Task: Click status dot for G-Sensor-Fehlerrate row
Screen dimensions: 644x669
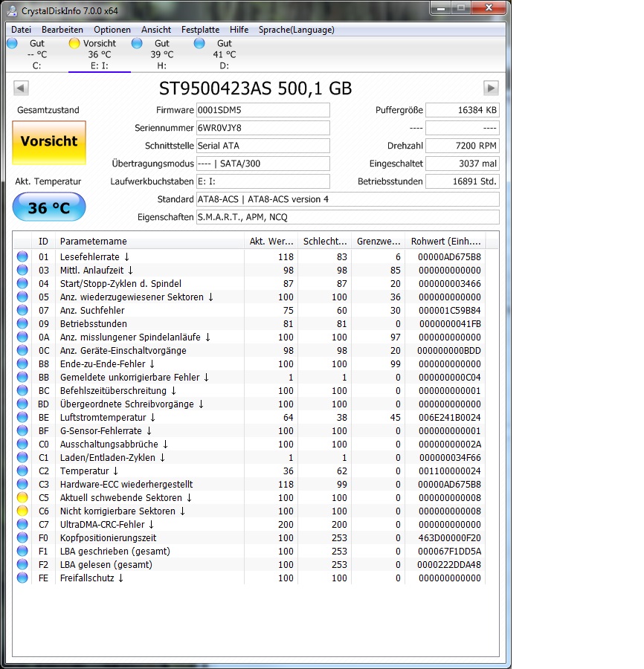Action: (22, 430)
